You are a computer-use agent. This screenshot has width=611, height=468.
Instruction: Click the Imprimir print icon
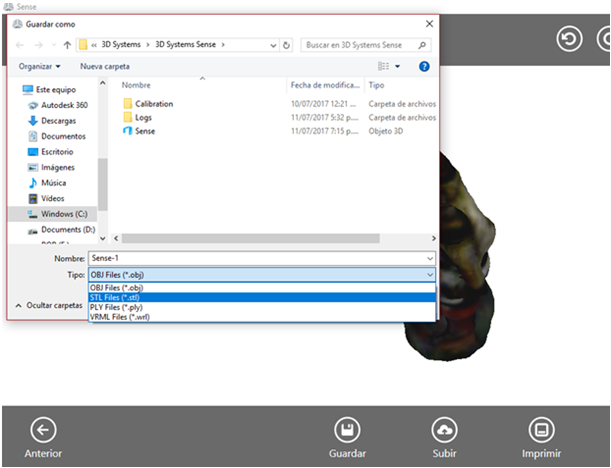(541, 430)
